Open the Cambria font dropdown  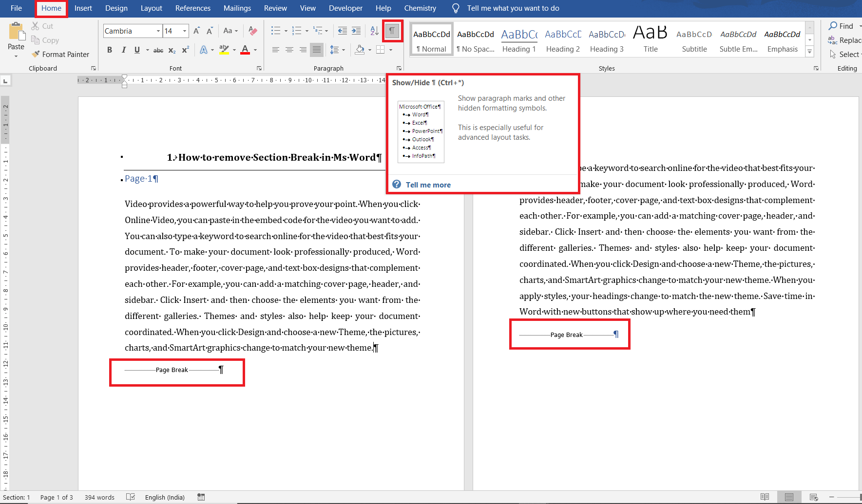158,30
